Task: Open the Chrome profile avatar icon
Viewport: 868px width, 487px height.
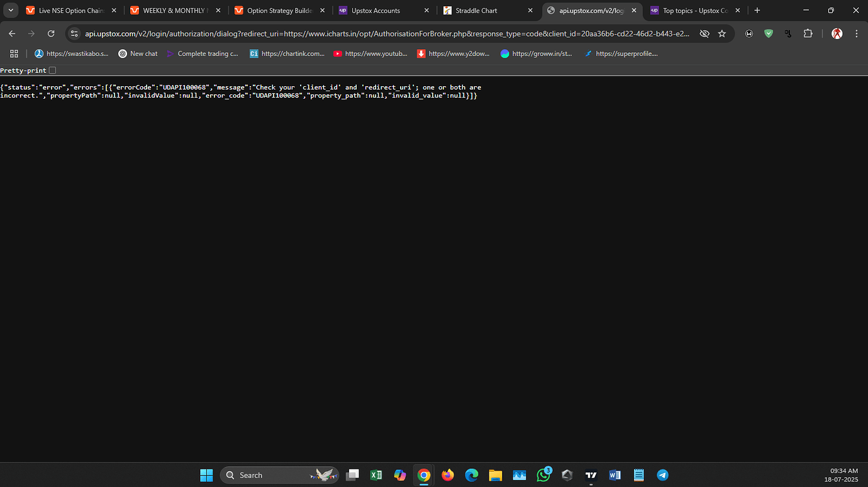Action: 837,33
